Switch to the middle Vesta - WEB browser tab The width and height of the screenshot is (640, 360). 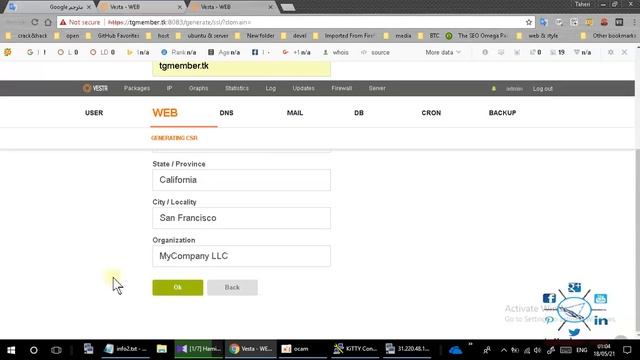[x=141, y=7]
